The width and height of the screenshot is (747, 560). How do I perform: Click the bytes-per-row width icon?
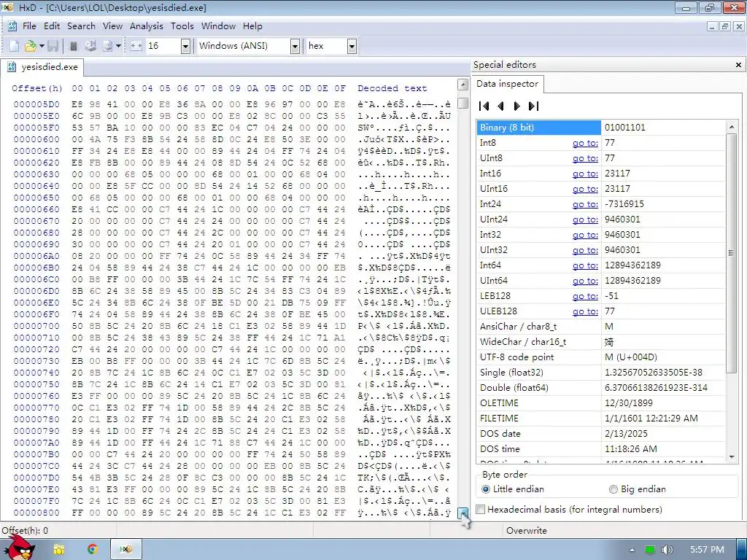136,46
